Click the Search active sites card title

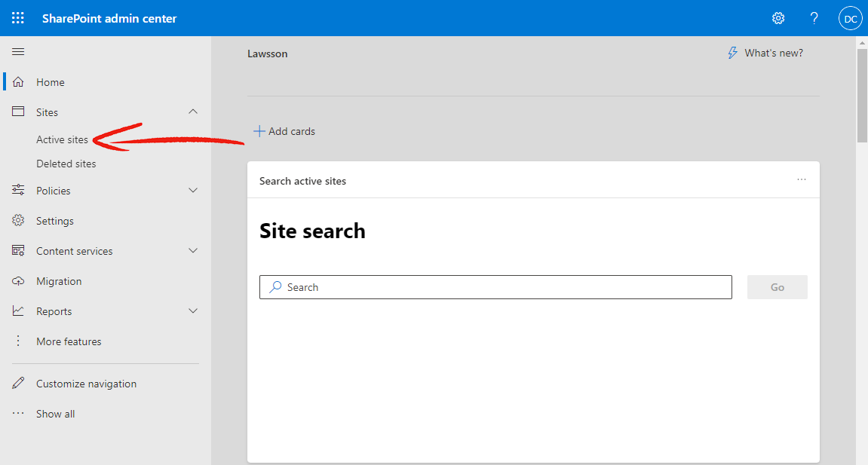(x=303, y=182)
